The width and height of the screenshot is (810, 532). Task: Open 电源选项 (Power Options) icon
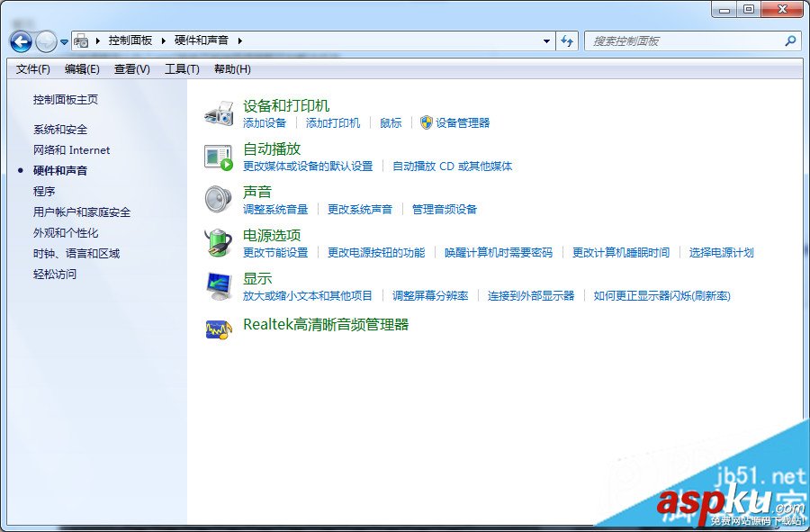220,239
